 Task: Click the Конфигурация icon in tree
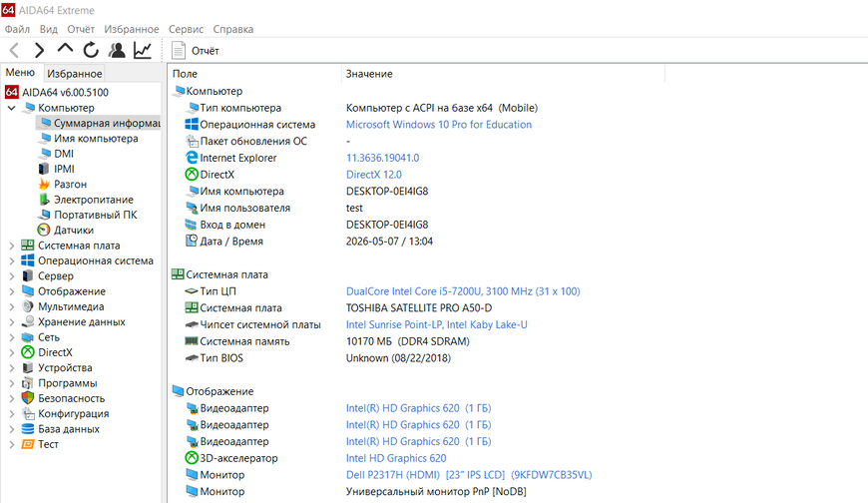28,413
